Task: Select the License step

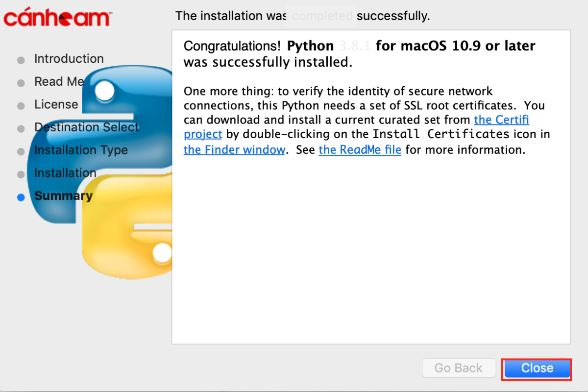Action: pyautogui.click(x=56, y=104)
